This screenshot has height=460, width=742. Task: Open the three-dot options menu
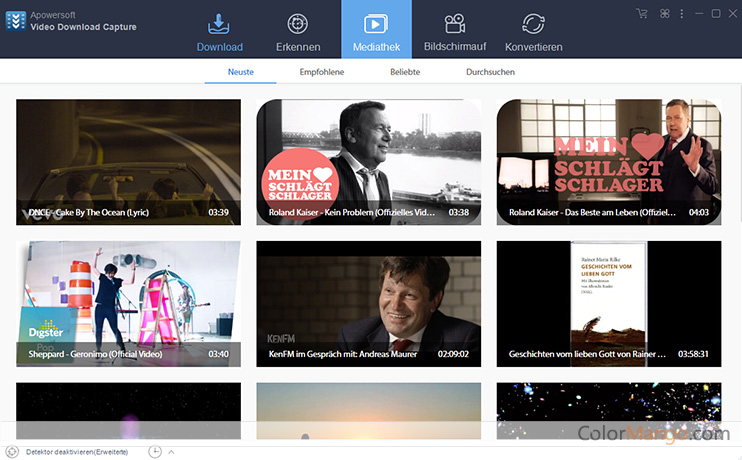(x=681, y=14)
